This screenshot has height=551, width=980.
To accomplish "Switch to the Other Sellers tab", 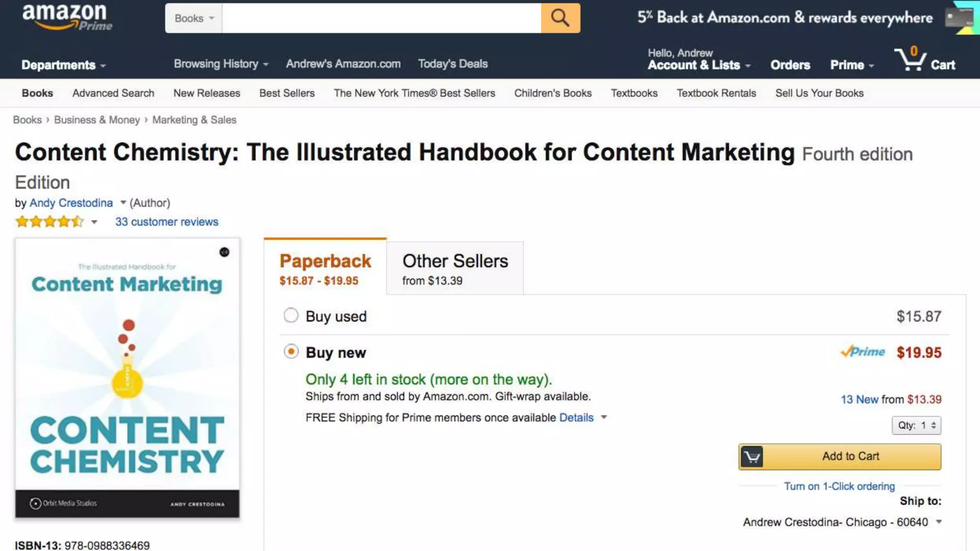I will pyautogui.click(x=455, y=268).
